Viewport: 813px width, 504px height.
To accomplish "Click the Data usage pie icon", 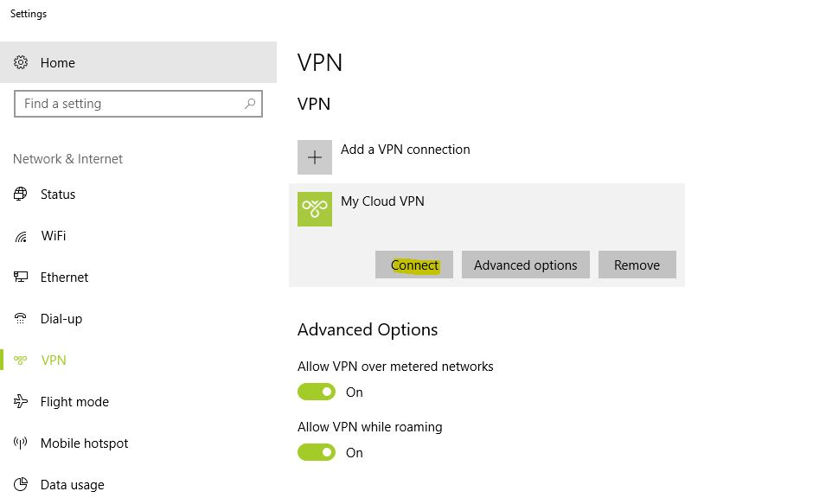I will pyautogui.click(x=21, y=484).
